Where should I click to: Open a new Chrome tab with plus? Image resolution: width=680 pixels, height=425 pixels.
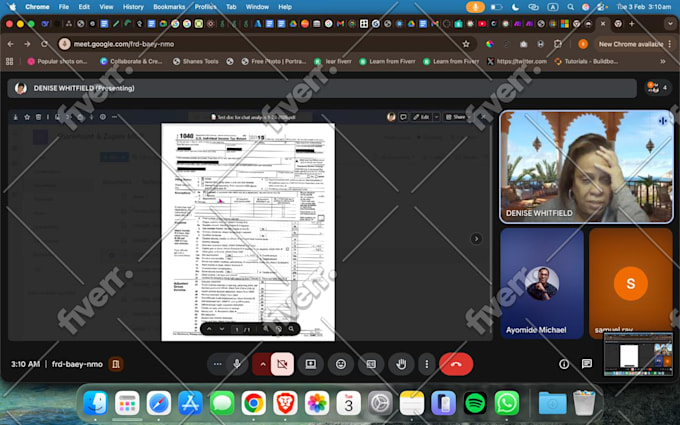[632, 24]
